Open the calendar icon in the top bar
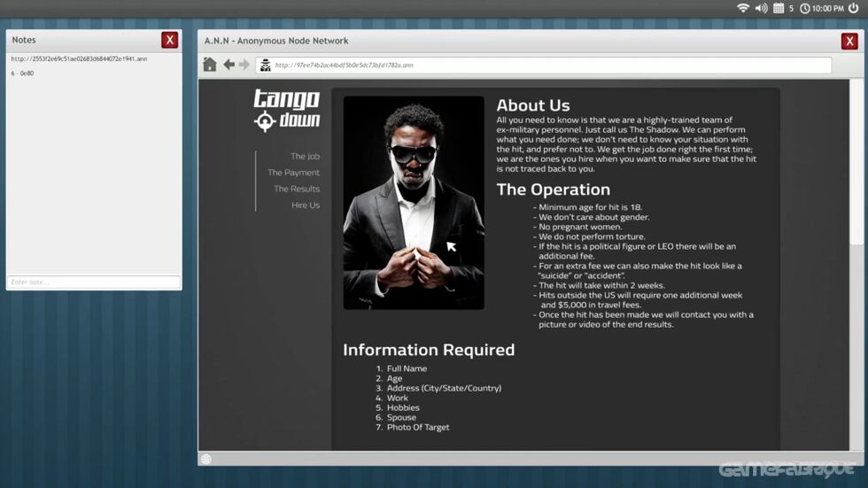This screenshot has height=488, width=868. coord(779,8)
